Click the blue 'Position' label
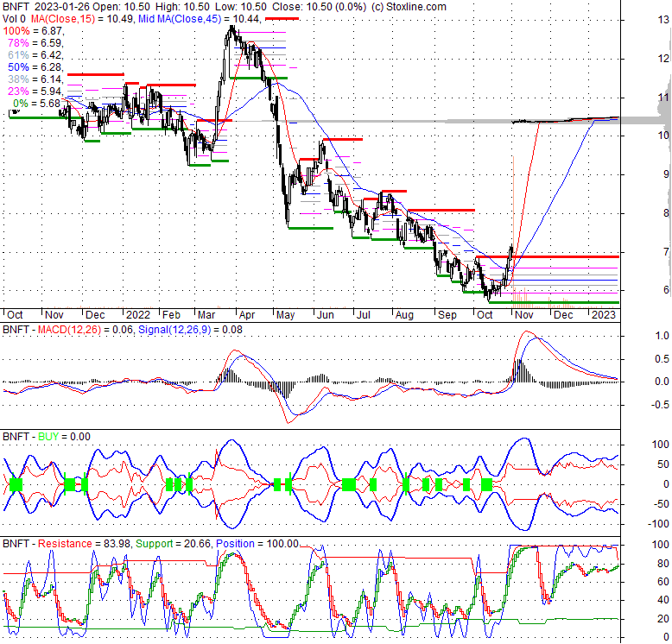The height and width of the screenshot is (644, 672). click(x=235, y=543)
